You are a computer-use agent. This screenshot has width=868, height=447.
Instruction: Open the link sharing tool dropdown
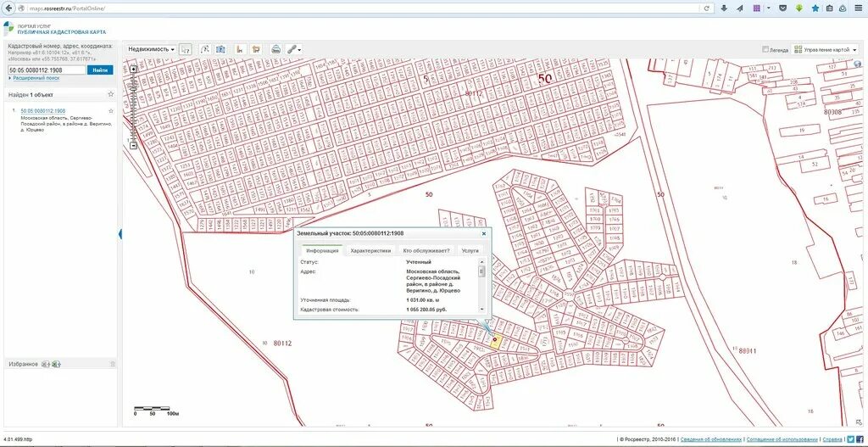(294, 49)
